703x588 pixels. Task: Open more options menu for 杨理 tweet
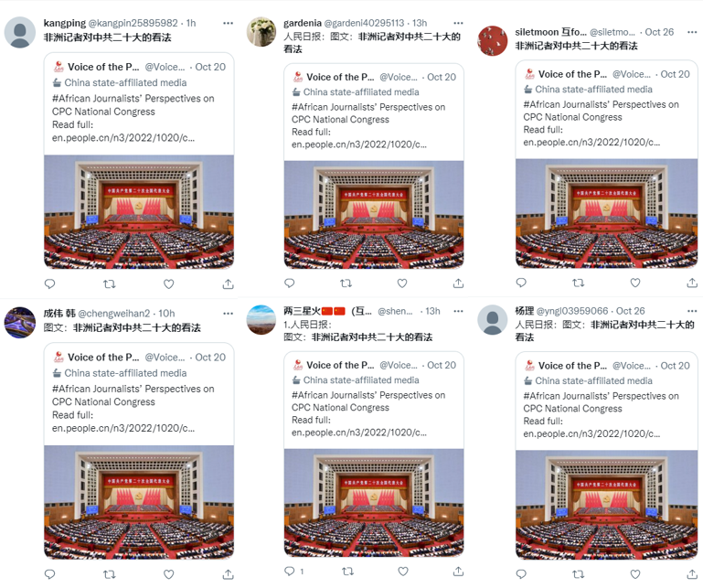692,311
